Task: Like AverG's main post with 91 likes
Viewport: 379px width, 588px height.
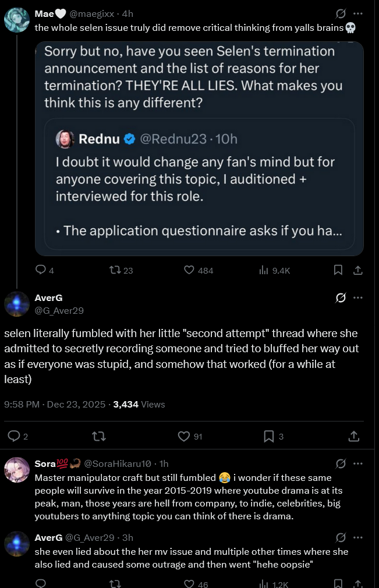Action: pos(184,436)
